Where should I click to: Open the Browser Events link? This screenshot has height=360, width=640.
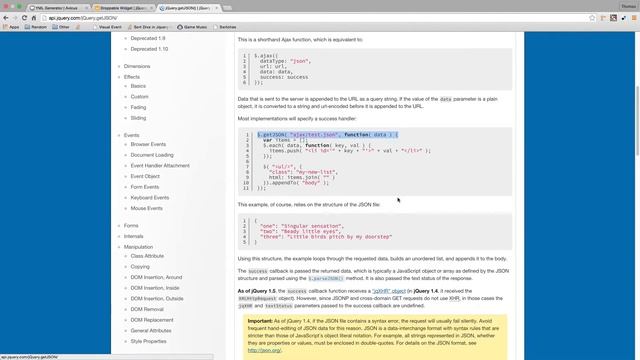148,144
